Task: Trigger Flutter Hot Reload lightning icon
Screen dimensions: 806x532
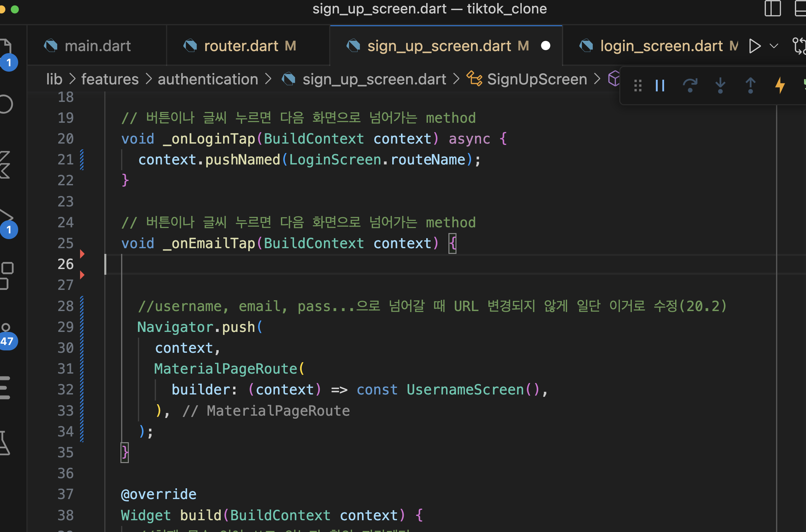Action: coord(780,85)
